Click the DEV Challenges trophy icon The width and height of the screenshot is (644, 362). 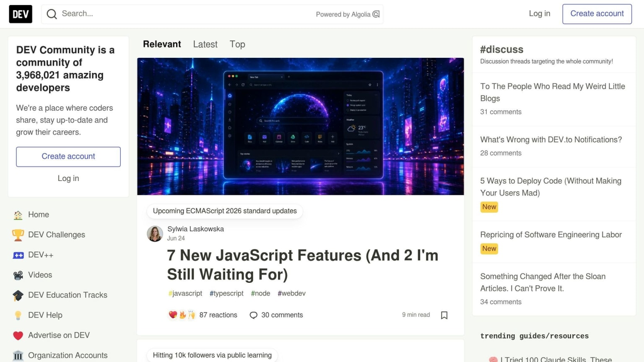(x=18, y=235)
